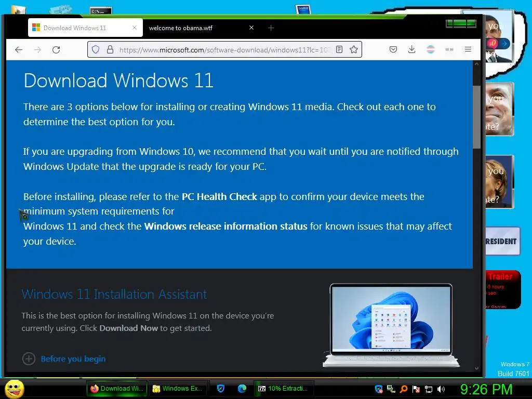Screen dimensions: 532x399
Task: Switch to the Download Windows 11 tab
Action: (x=85, y=28)
